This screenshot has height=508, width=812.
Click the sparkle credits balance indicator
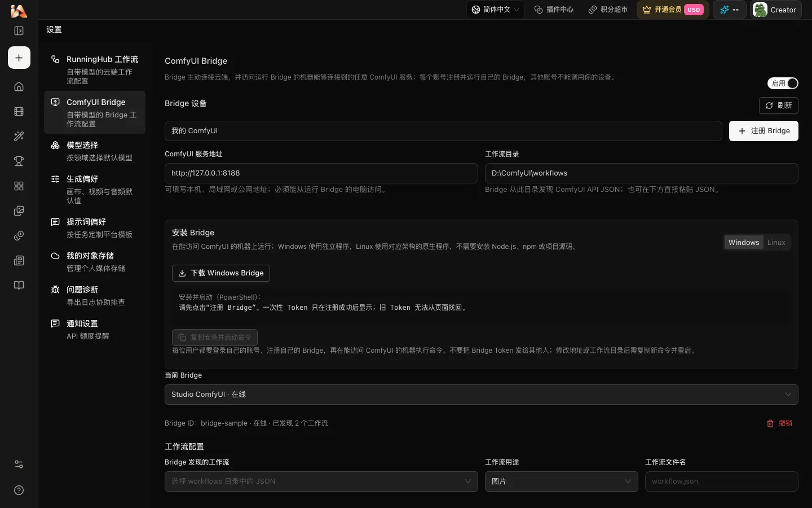[x=729, y=10]
